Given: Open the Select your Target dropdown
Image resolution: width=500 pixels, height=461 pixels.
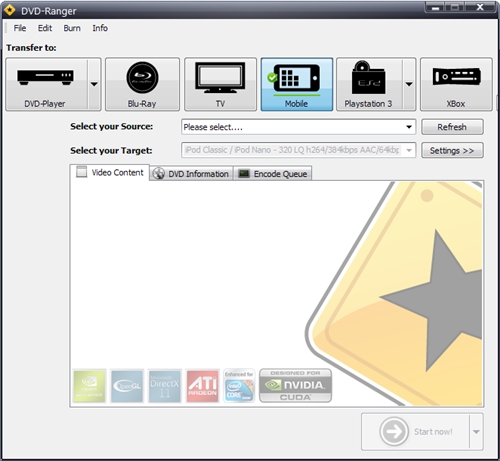Looking at the screenshot, I should [x=299, y=150].
